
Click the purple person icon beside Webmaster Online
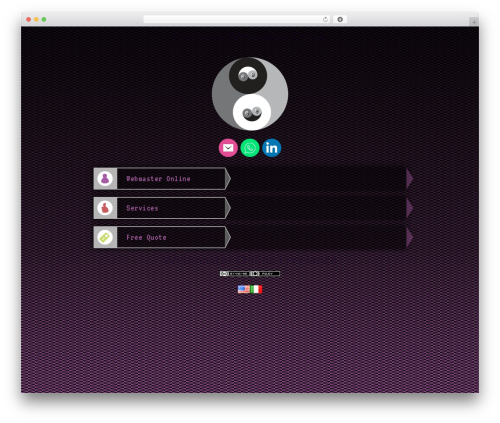coord(105,179)
